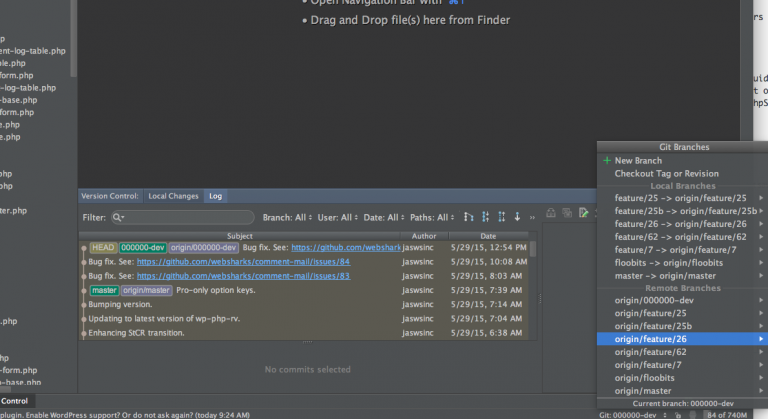Open the Version Control tool window tab at bottom
Image resolution: width=768 pixels, height=419 pixels.
click(15, 401)
